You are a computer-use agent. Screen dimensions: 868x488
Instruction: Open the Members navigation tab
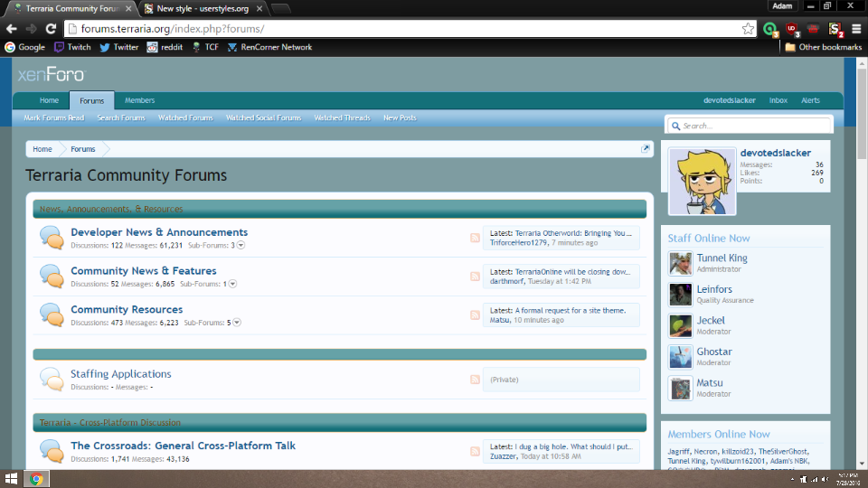(139, 100)
